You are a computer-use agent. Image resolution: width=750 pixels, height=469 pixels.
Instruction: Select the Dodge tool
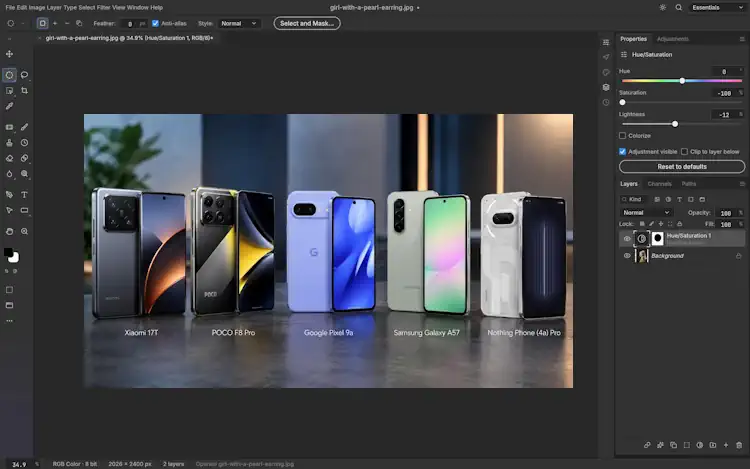(24, 174)
